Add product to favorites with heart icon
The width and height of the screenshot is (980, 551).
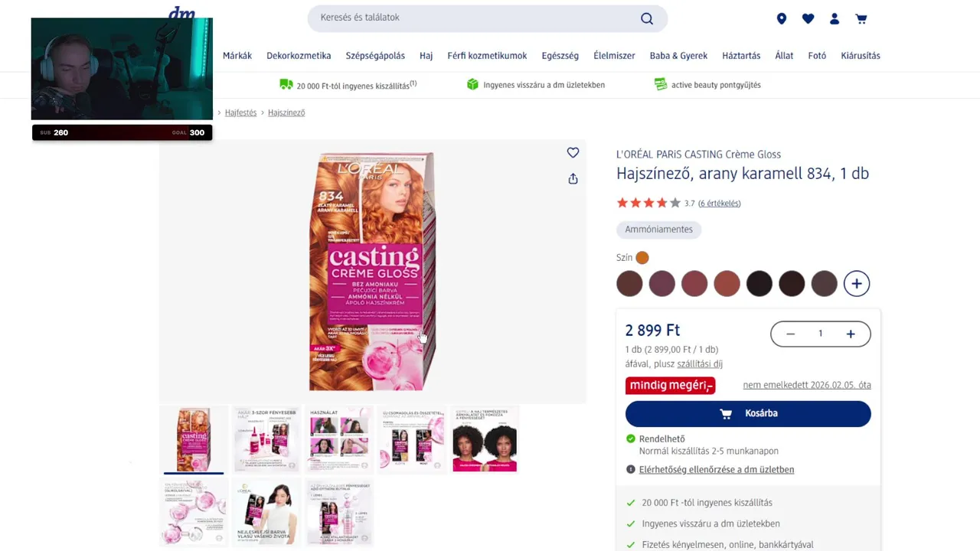573,153
